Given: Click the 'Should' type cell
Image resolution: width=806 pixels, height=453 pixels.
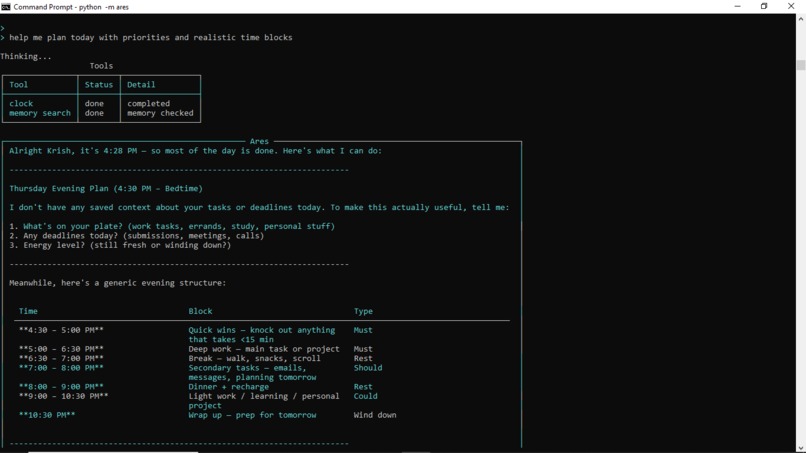Looking at the screenshot, I should tap(368, 368).
